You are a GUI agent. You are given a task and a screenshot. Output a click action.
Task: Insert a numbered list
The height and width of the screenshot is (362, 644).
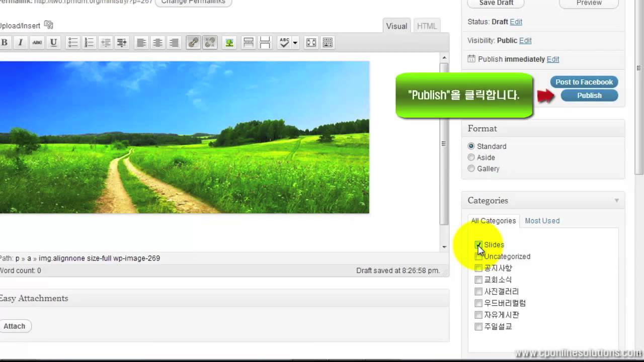point(89,43)
